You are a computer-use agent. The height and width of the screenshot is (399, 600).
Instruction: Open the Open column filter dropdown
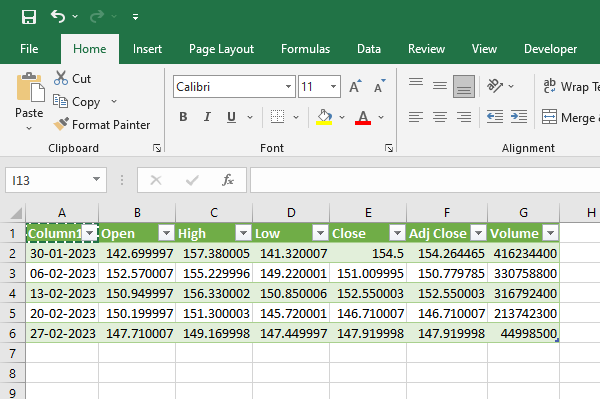[166, 233]
